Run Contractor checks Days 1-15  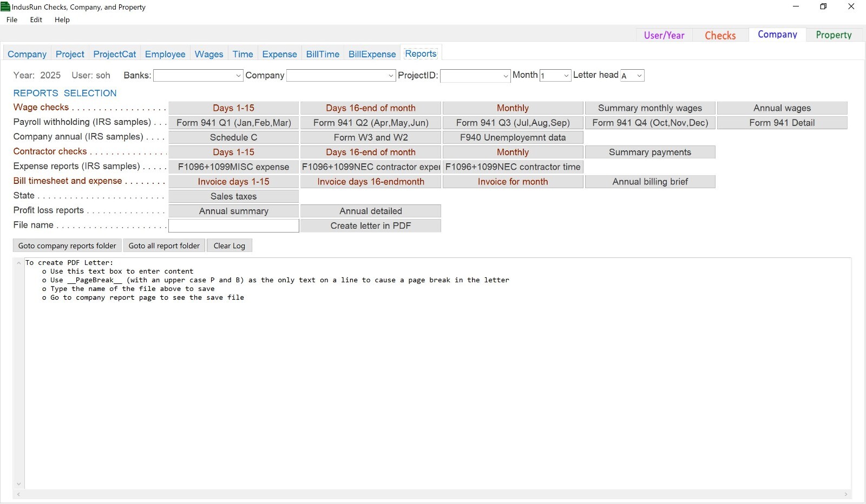(x=234, y=152)
